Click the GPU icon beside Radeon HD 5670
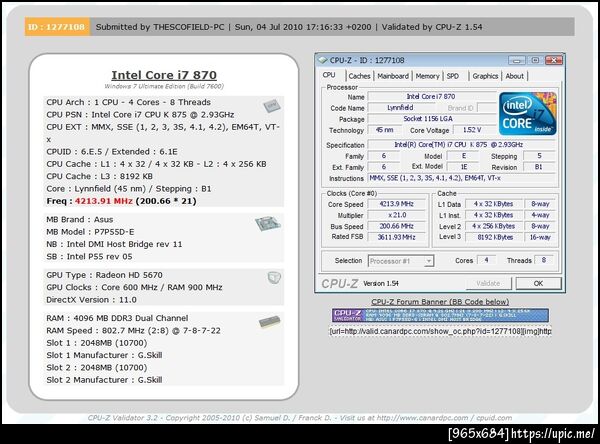600x444 pixels. click(274, 278)
